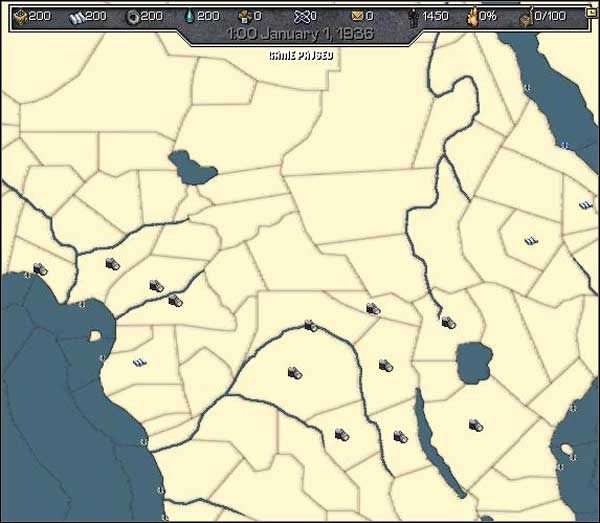Click the rare materials ring icon
The width and height of the screenshot is (600, 523).
tap(132, 16)
